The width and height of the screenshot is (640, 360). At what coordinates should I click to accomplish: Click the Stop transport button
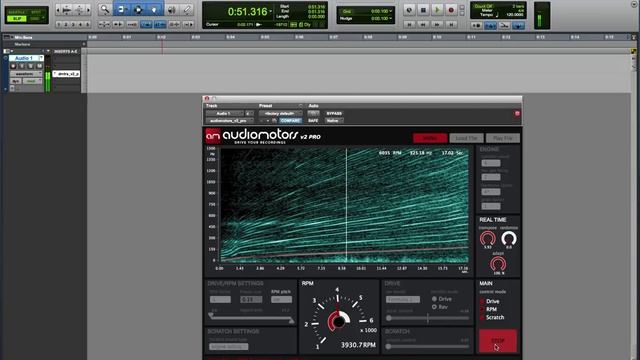coord(423,10)
